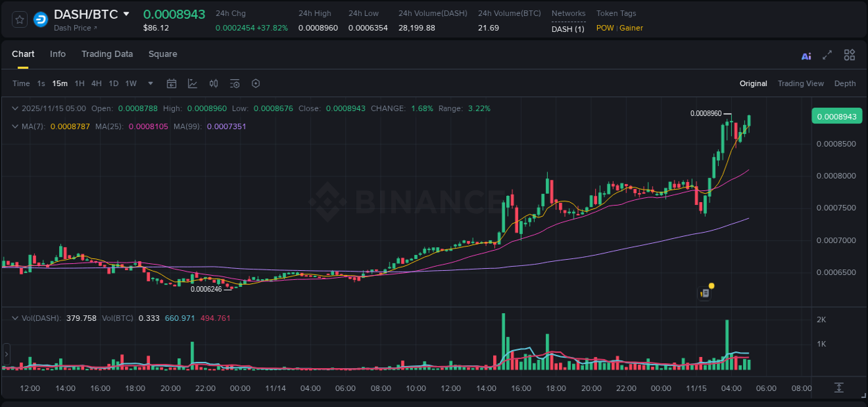Toggle the star favorite for DASH/BTC
Screen dimensions: 868x407
coord(19,19)
